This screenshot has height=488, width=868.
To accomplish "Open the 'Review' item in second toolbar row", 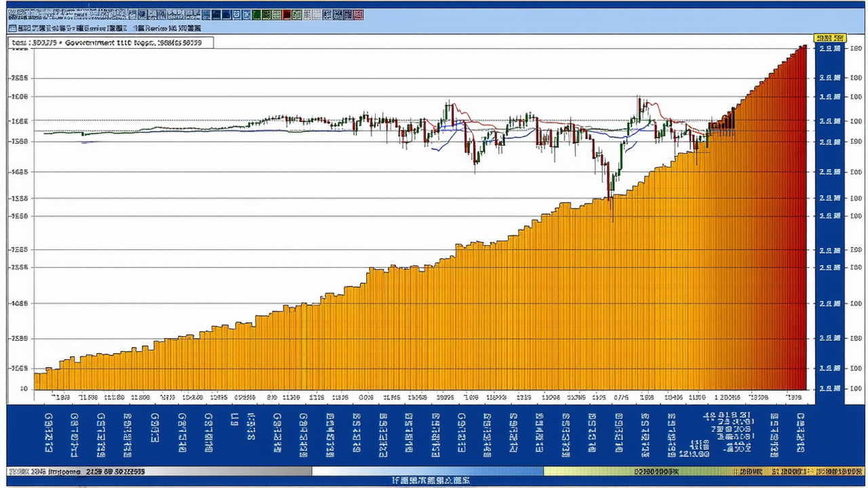I will coord(156,28).
